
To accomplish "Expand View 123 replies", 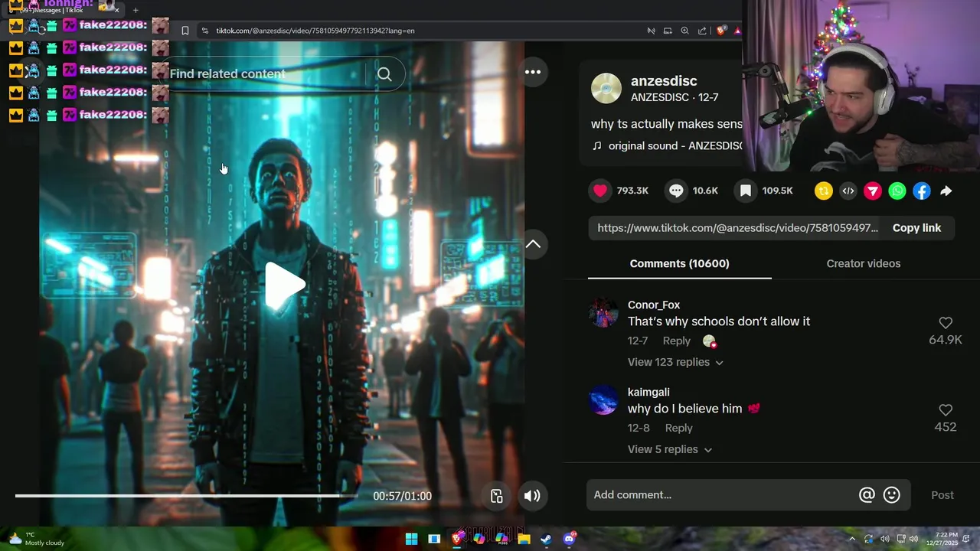I will [675, 362].
